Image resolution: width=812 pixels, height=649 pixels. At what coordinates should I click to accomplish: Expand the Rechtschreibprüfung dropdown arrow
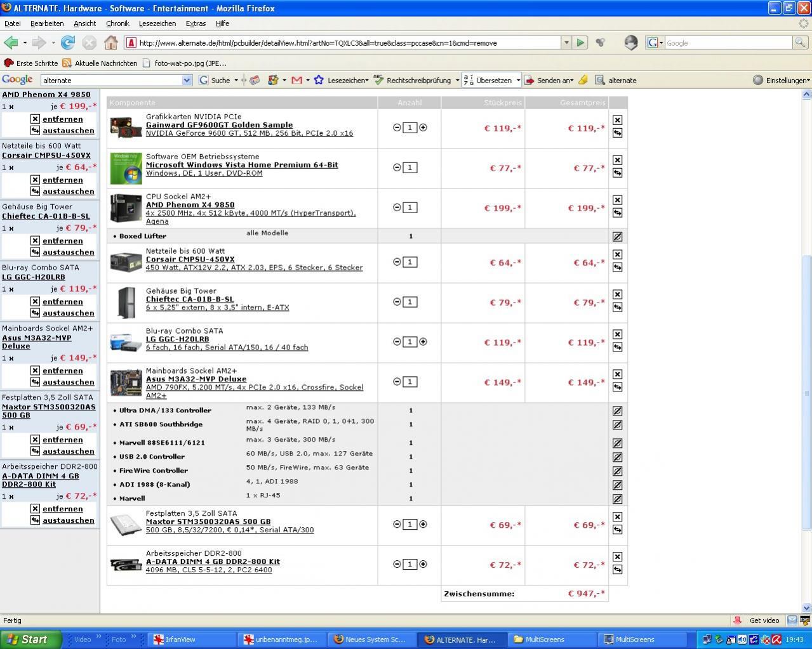[457, 81]
